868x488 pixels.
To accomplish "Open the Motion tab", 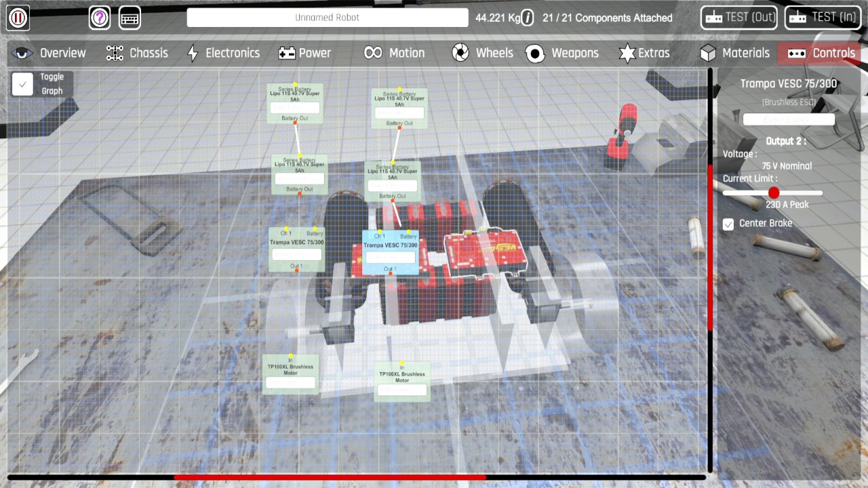I will pyautogui.click(x=394, y=53).
